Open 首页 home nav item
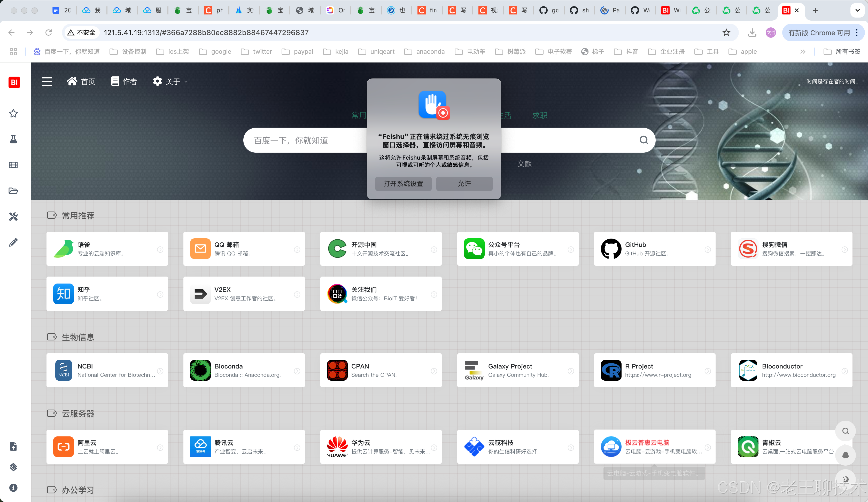Image resolution: width=868 pixels, height=502 pixels. [81, 82]
